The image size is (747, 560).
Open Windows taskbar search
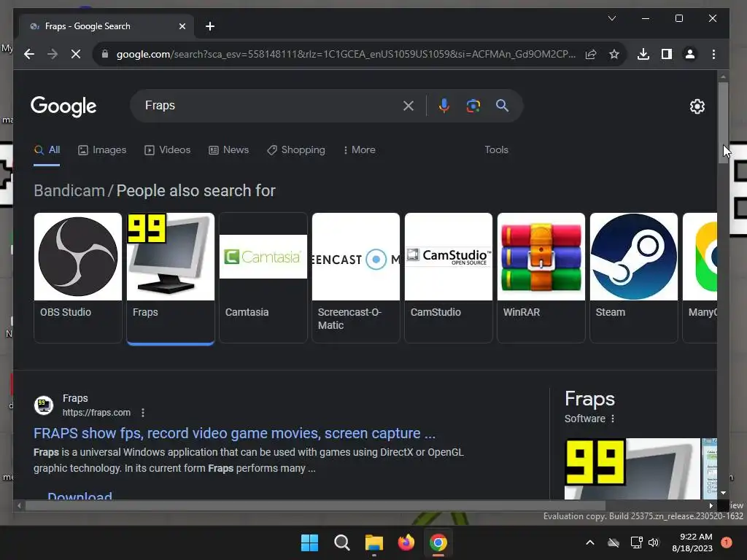[341, 542]
